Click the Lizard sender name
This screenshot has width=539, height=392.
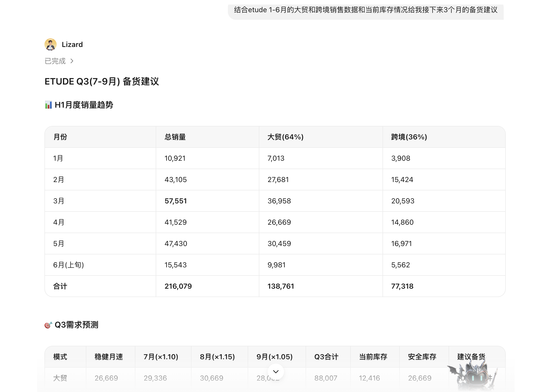pyautogui.click(x=72, y=44)
